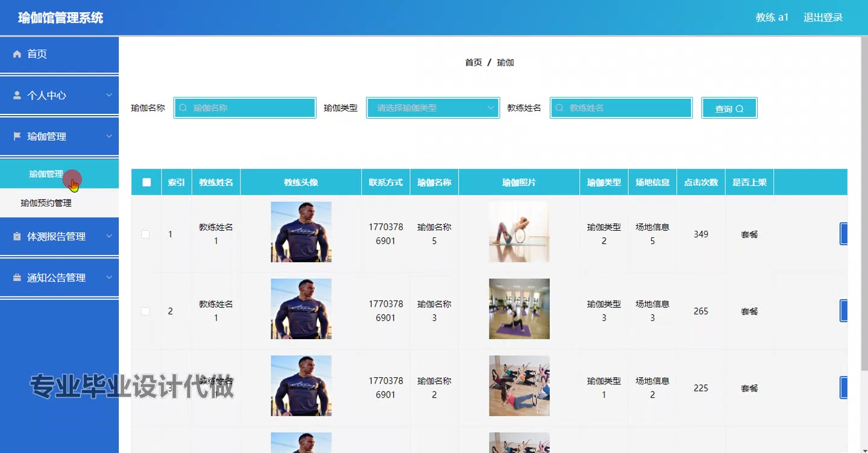
Task: Click cell 瑜伽名称 5
Action: coord(434,234)
